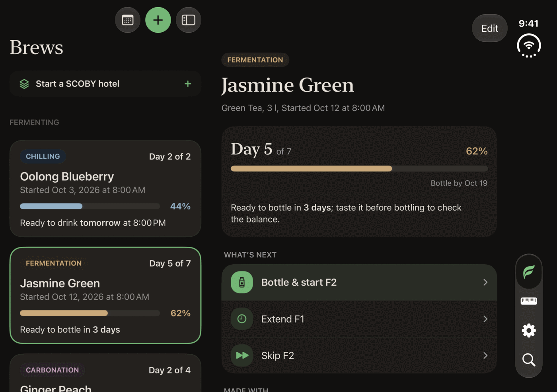Screen dimensions: 557x392
Task: Click the CHILLING status badge
Action: click(43, 156)
